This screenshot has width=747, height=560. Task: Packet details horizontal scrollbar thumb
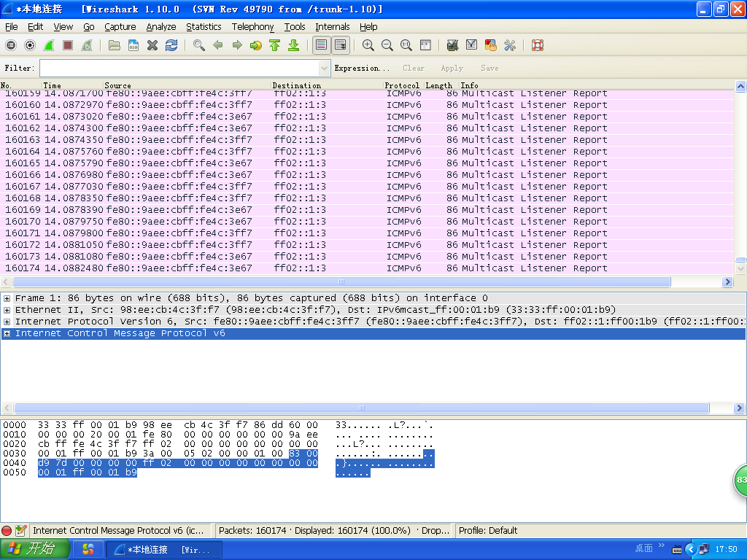point(362,408)
